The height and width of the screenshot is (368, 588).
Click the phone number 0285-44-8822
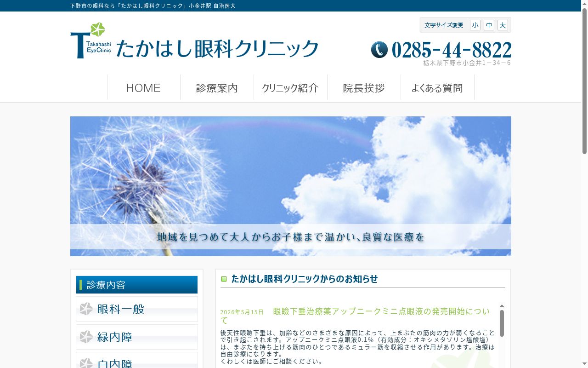pyautogui.click(x=452, y=50)
